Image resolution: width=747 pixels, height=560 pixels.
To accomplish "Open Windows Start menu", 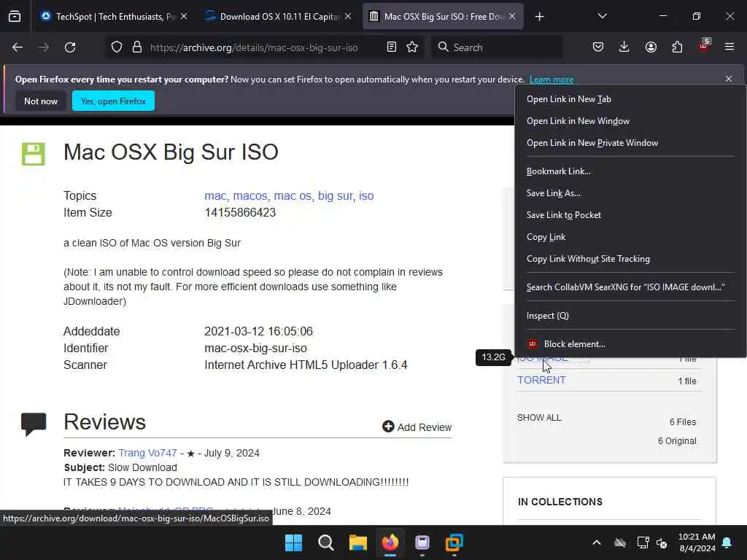I will point(293,542).
